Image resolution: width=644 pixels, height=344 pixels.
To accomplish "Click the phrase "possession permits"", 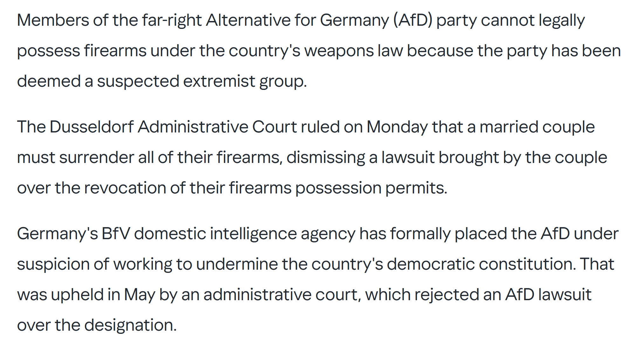I will pos(371,189).
